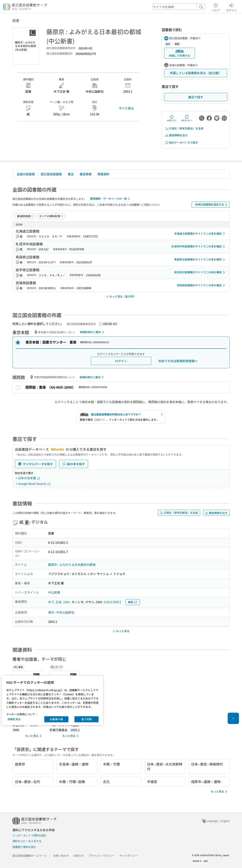
Task: Click 書店で探す button in sidebar
Action: 196,97
